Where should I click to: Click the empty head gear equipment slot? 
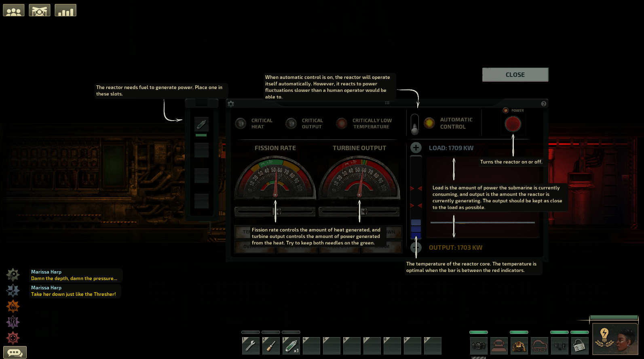(x=499, y=346)
